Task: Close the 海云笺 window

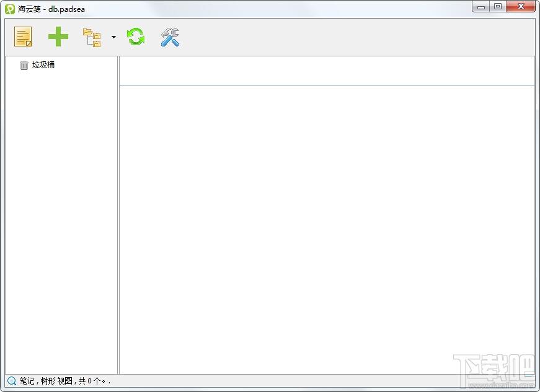Action: (x=521, y=7)
